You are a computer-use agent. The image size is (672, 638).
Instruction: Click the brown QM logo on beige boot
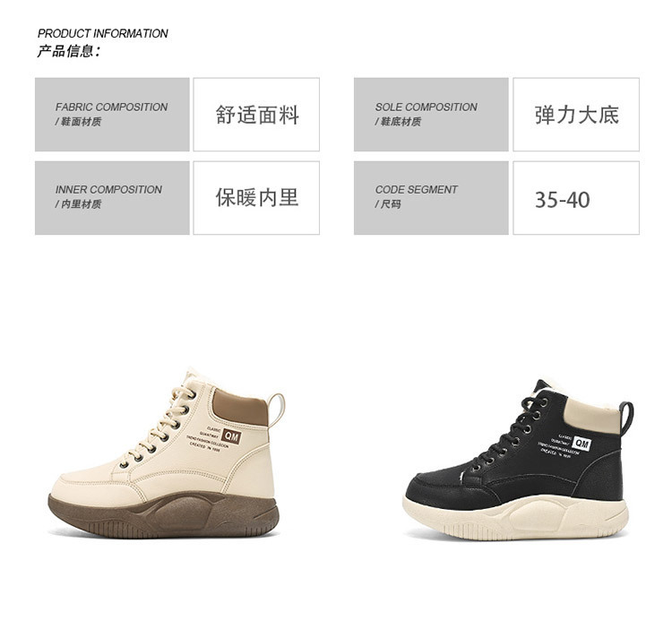click(231, 437)
